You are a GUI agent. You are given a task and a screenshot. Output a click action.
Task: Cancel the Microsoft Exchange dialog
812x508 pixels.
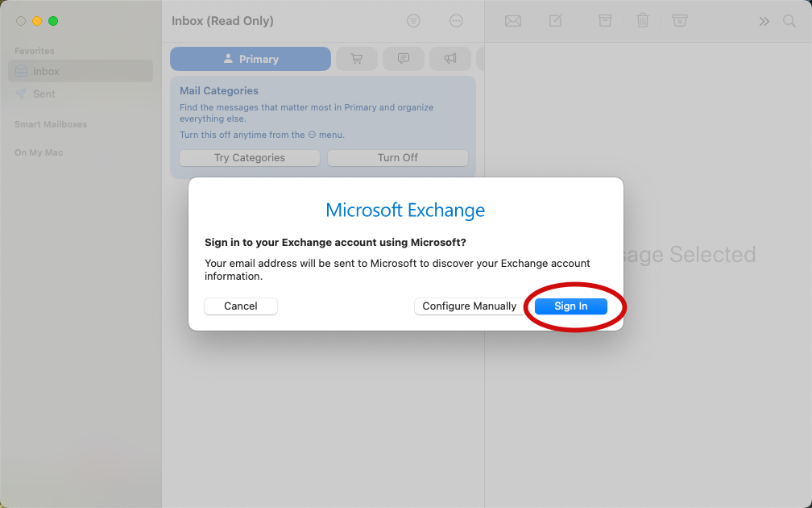(x=241, y=306)
